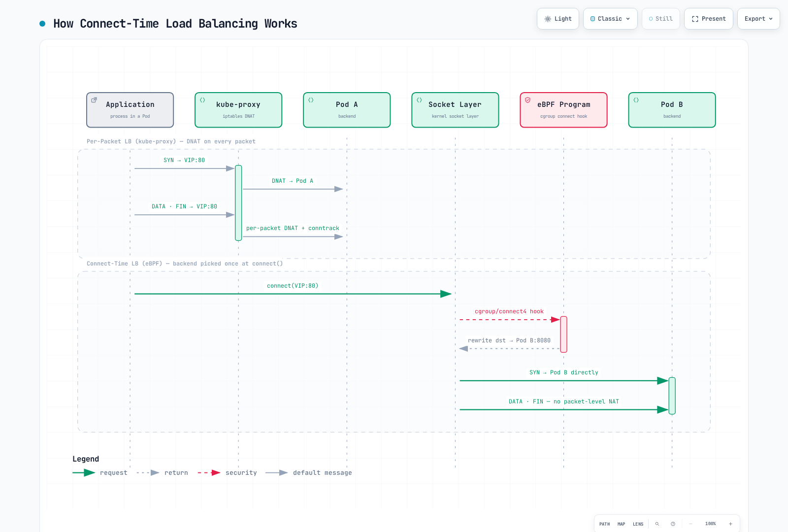
Task: Open the help question-mark icon
Action: pos(673,524)
